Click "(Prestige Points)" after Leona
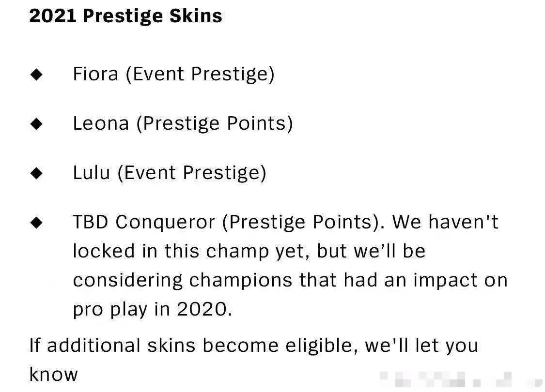 (215, 123)
